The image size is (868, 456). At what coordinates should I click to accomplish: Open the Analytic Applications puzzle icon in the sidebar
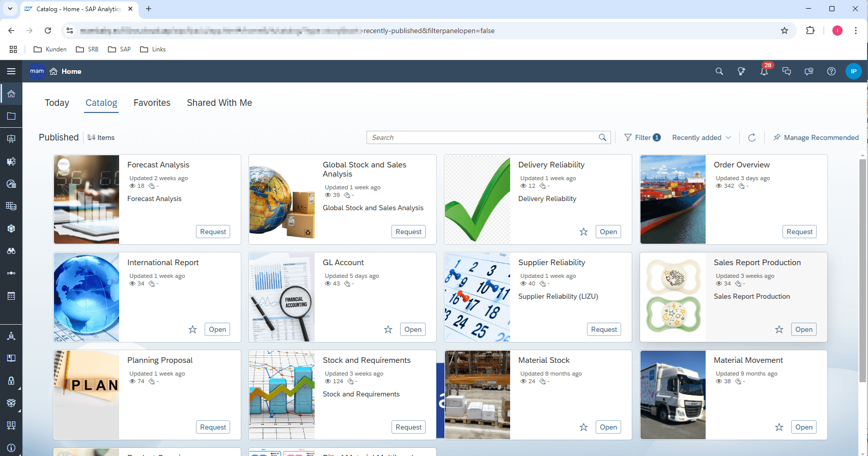coord(11,161)
